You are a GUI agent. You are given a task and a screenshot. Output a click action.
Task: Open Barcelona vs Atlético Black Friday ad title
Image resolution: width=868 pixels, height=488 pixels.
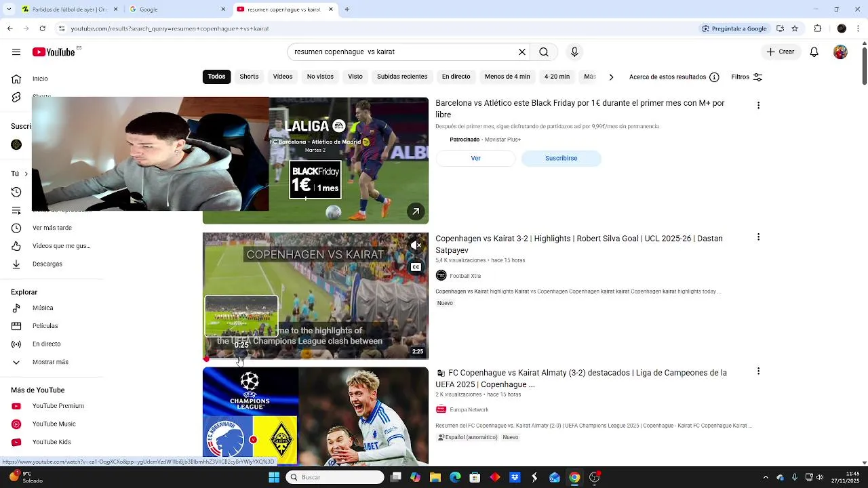(580, 108)
